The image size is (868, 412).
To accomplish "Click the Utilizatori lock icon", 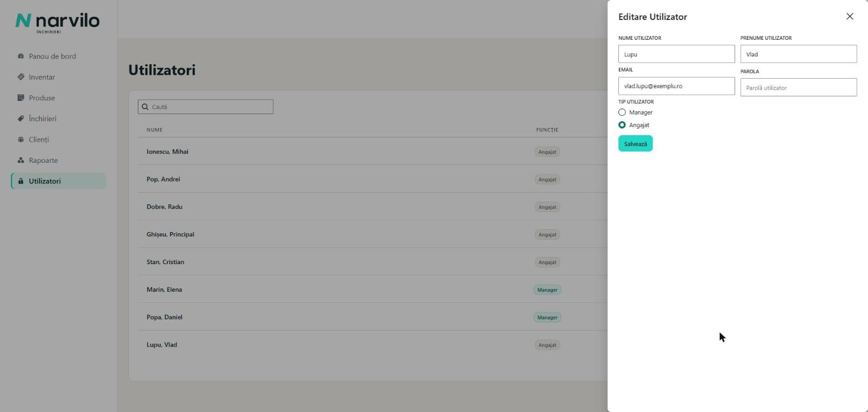I will click(x=20, y=181).
